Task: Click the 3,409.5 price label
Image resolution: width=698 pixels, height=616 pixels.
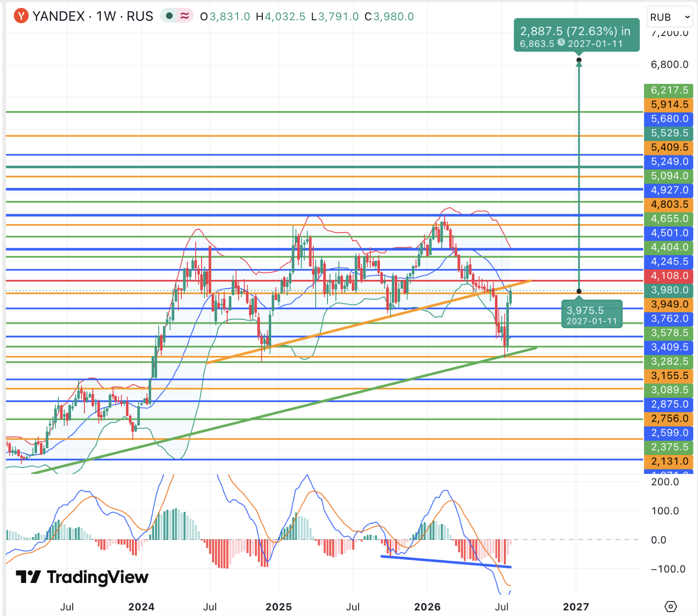Action: click(669, 347)
